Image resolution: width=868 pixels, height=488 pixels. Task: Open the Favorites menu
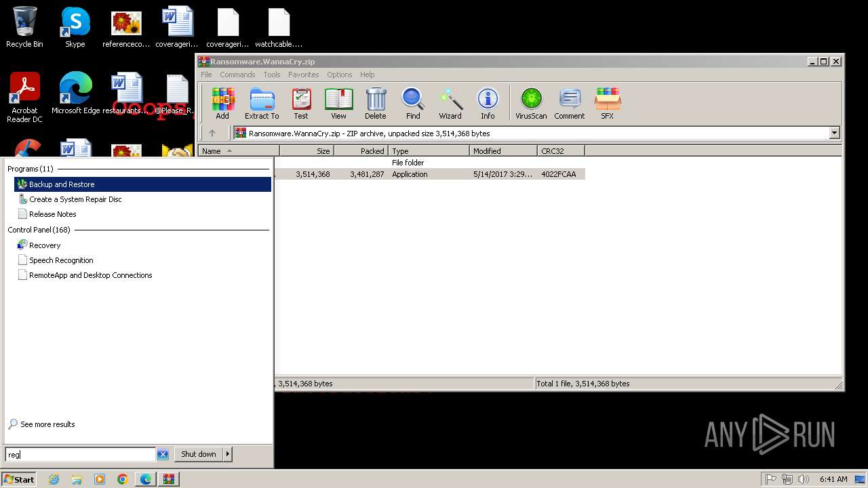303,75
